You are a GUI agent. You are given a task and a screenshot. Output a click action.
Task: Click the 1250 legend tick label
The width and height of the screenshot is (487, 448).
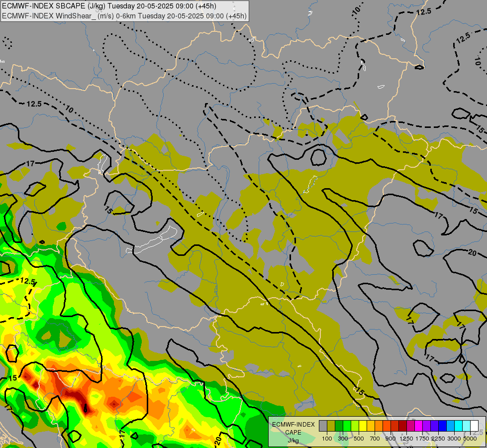tap(406, 439)
